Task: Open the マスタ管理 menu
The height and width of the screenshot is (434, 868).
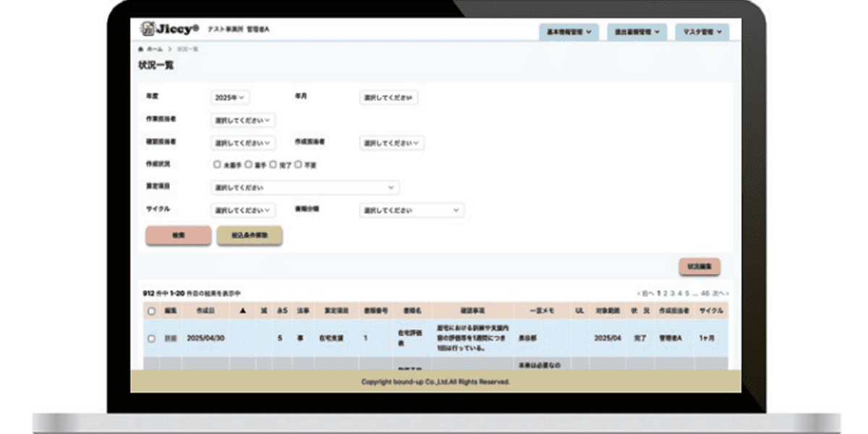Action: (702, 33)
